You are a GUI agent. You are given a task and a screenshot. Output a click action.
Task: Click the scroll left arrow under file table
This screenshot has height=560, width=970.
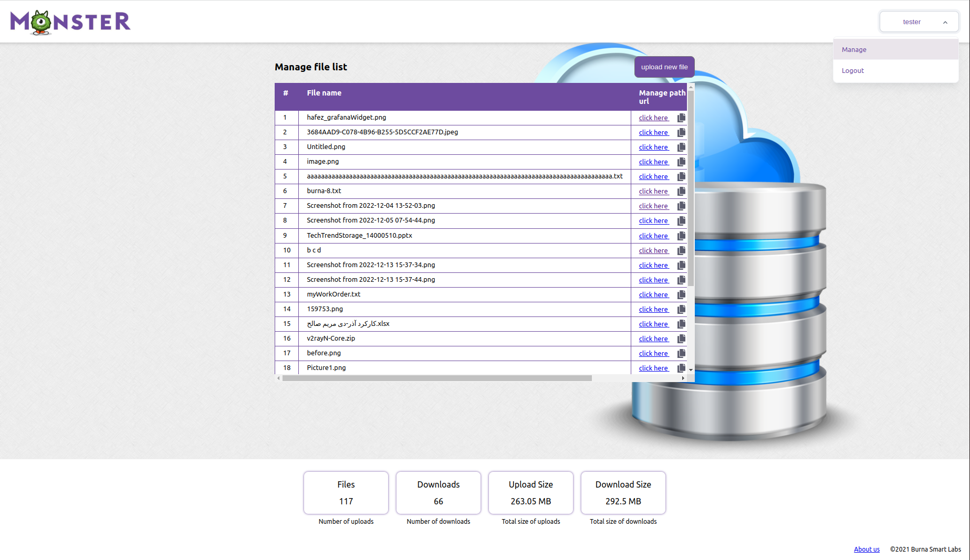[278, 378]
